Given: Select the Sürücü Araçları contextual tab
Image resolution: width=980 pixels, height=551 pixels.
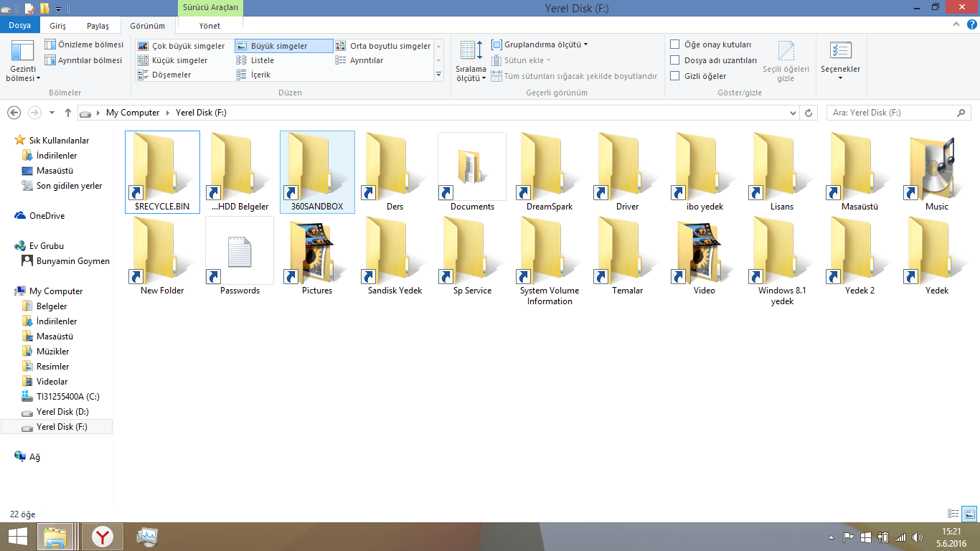Looking at the screenshot, I should [x=210, y=8].
